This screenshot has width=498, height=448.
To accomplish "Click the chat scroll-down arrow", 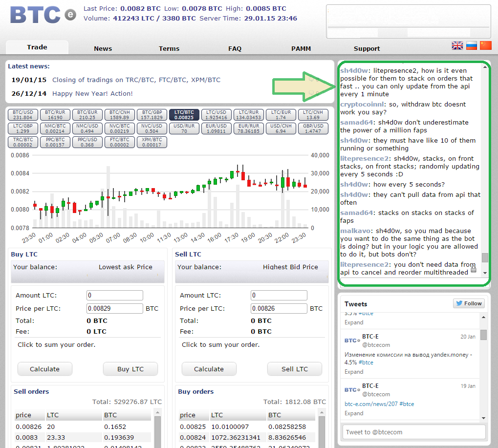I will click(485, 273).
